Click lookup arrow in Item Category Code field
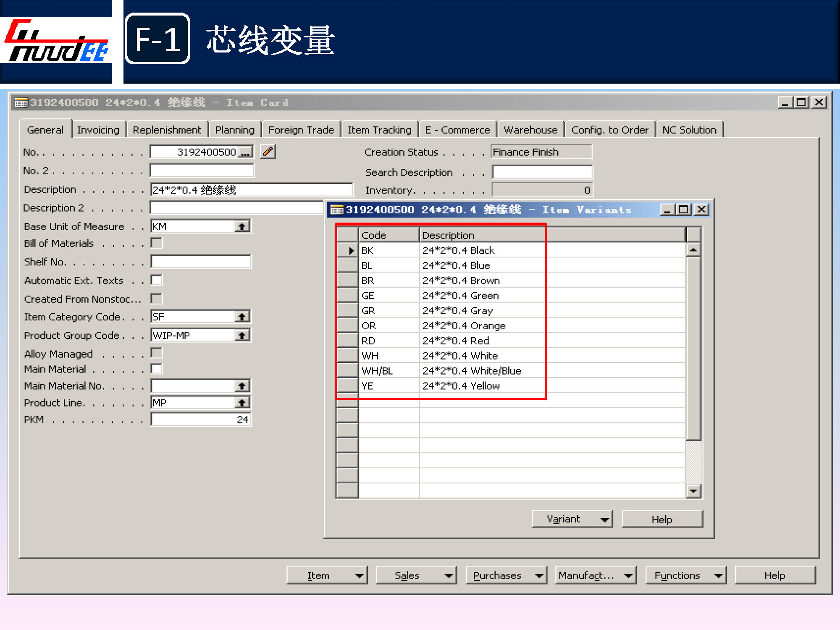840x630 pixels. (x=242, y=317)
